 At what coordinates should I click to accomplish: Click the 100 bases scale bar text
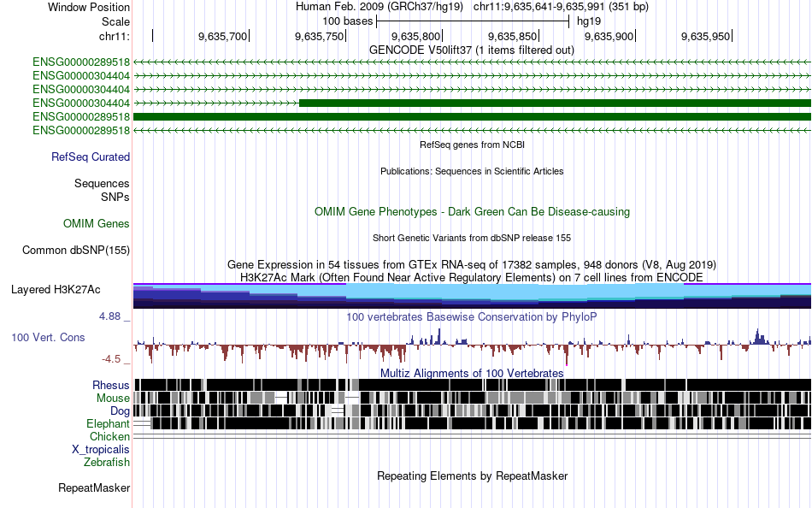(x=348, y=21)
